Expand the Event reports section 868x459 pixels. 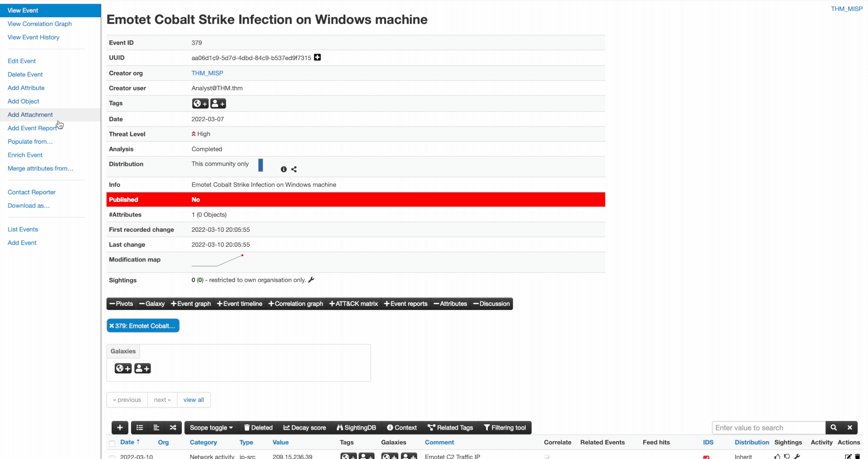click(x=406, y=304)
